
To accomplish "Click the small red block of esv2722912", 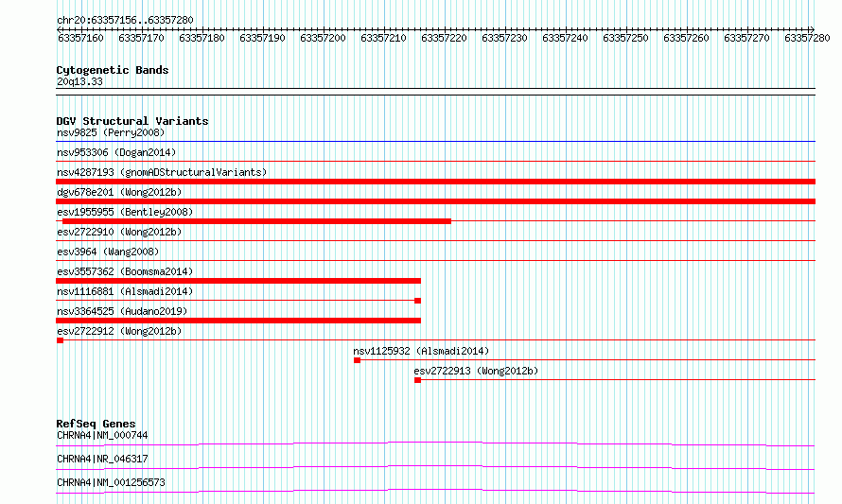I will [61, 340].
